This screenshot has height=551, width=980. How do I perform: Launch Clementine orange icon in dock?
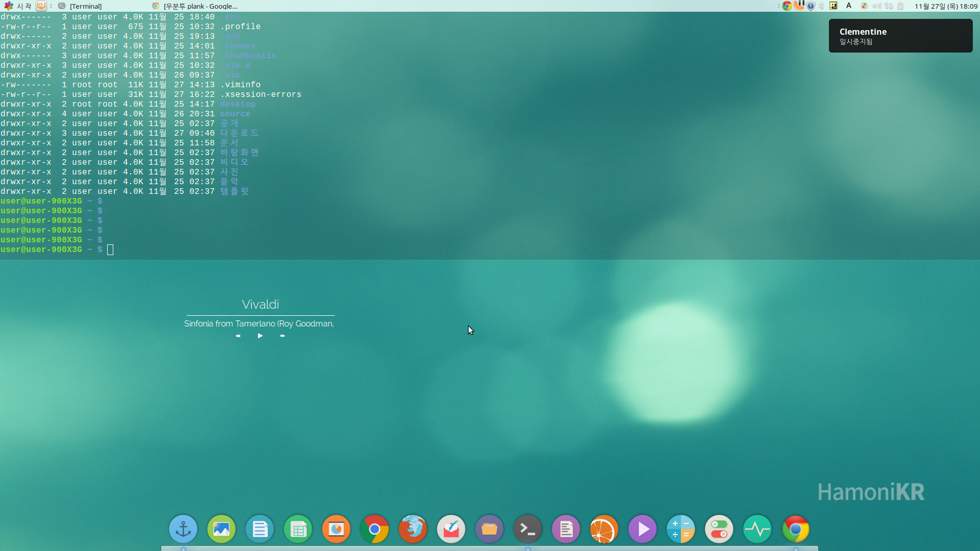point(604,529)
